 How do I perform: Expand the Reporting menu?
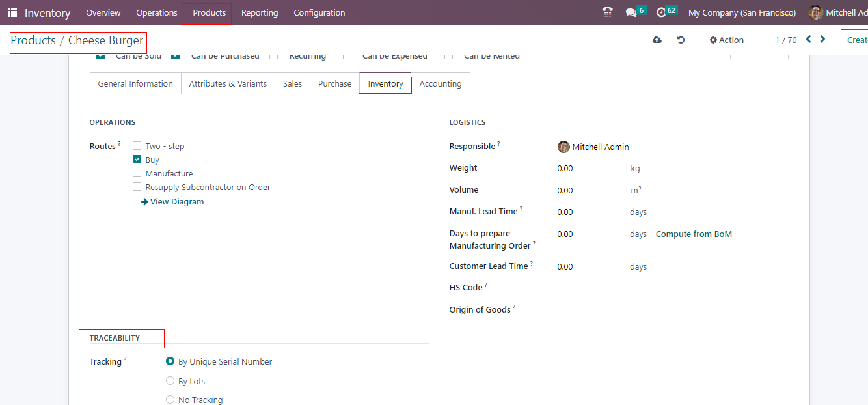tap(259, 12)
